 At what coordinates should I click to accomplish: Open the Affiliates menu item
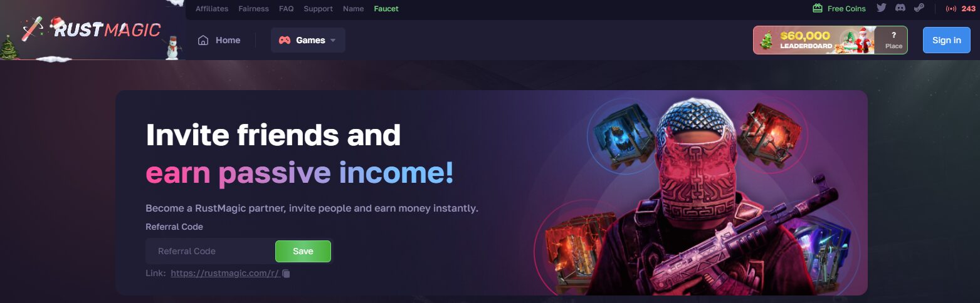[212, 9]
